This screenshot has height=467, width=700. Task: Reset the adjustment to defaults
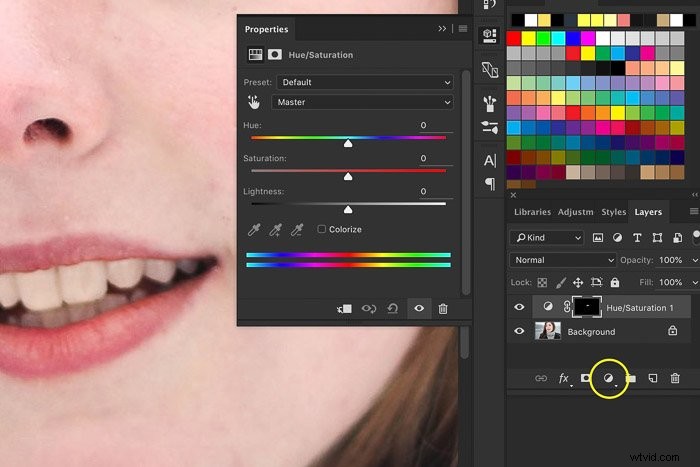[392, 309]
